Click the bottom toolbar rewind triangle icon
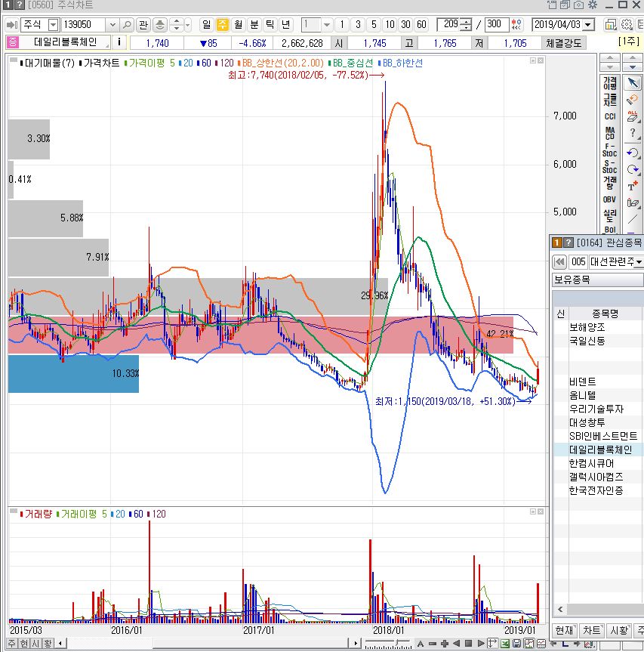Viewport: 644px width, 652px height. [x=457, y=644]
